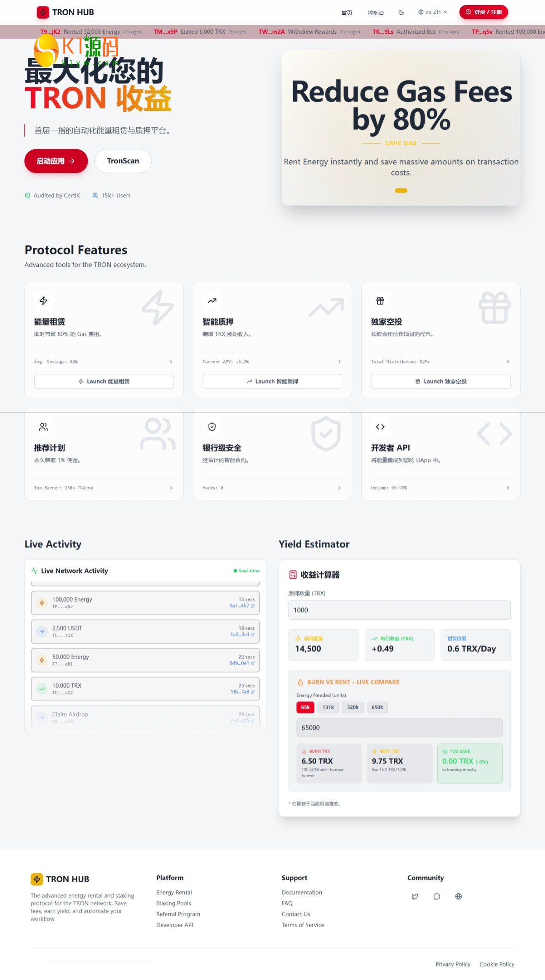Select the 131k energy preset
This screenshot has width=545, height=980.
coord(328,707)
